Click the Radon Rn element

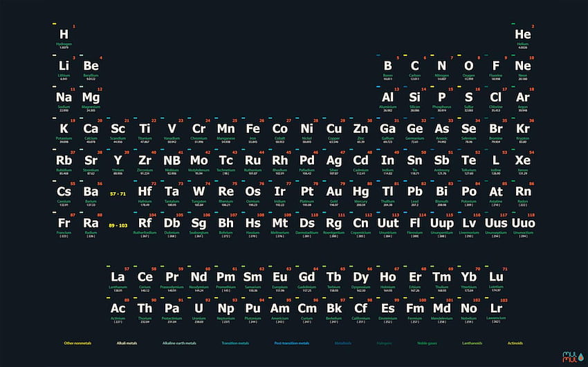523,194
